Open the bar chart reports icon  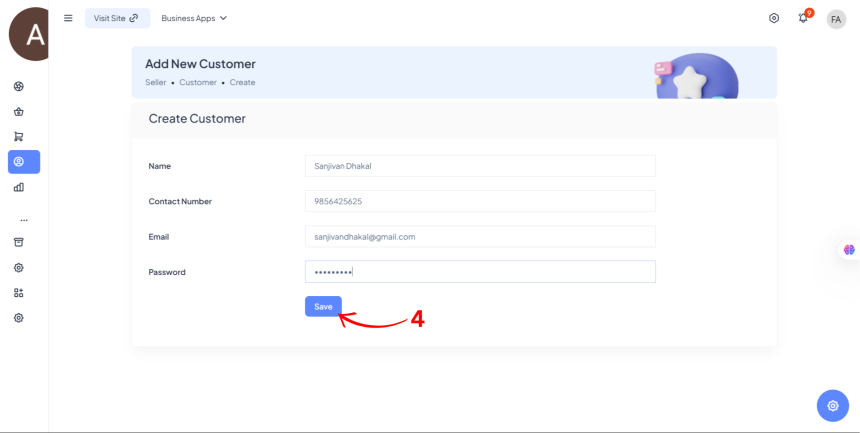click(x=19, y=187)
